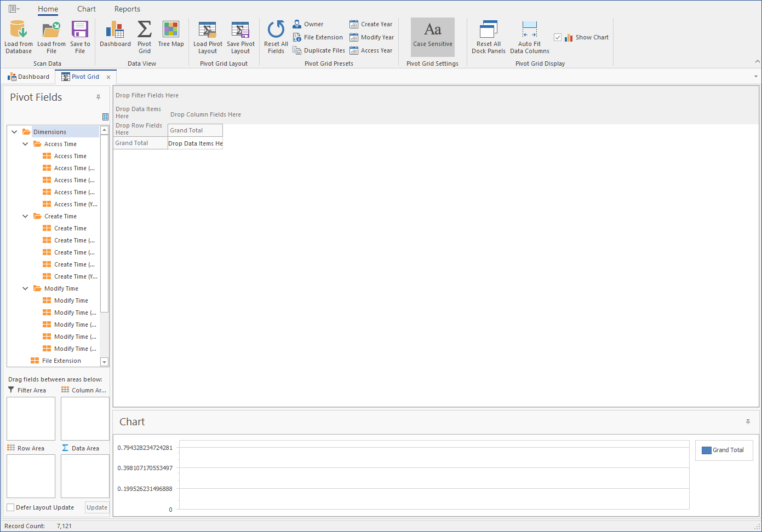Click Auto Fit Data Columns
The height and width of the screenshot is (532, 762).
pos(530,37)
